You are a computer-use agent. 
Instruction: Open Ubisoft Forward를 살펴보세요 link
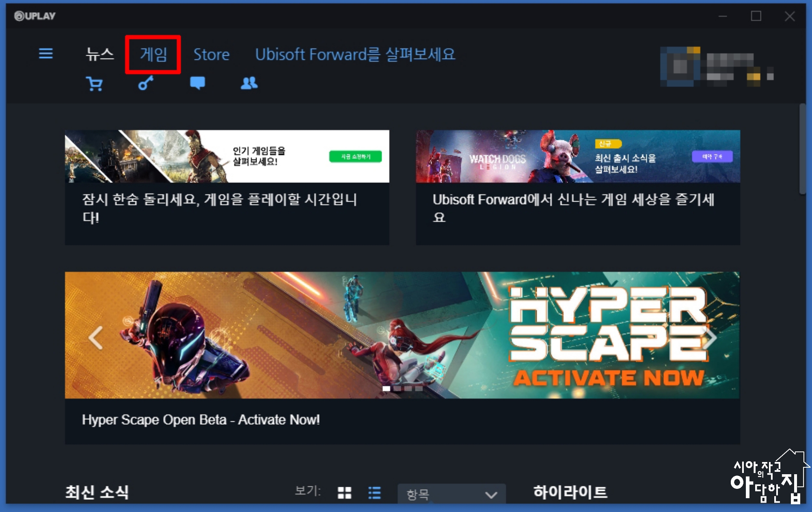coord(355,54)
